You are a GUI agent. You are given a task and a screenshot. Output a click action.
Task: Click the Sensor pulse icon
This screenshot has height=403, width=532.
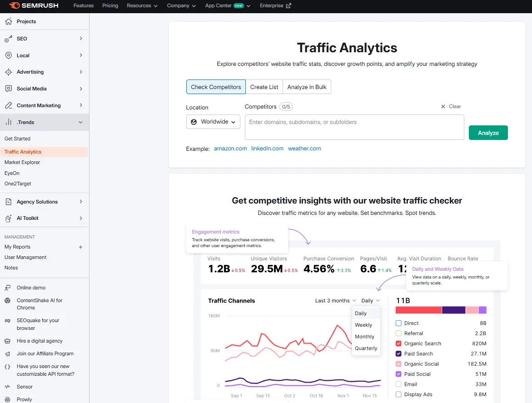coord(7,387)
